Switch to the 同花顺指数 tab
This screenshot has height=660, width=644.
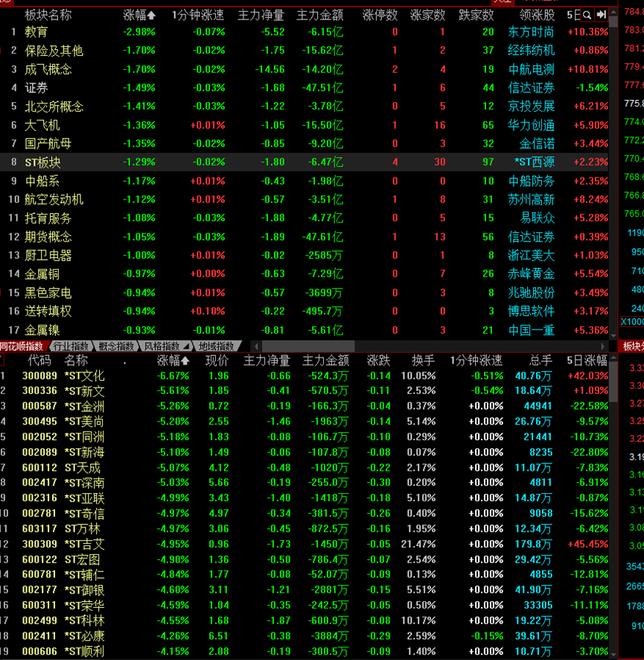(22, 346)
